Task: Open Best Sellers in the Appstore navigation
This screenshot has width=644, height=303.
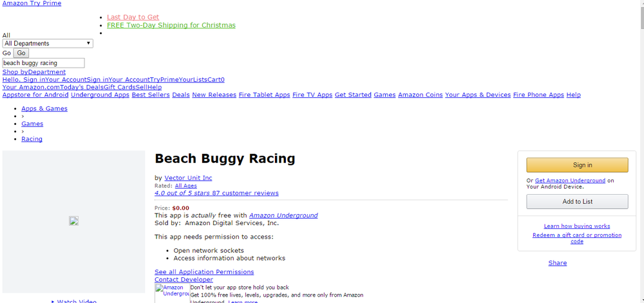Action: [x=151, y=95]
